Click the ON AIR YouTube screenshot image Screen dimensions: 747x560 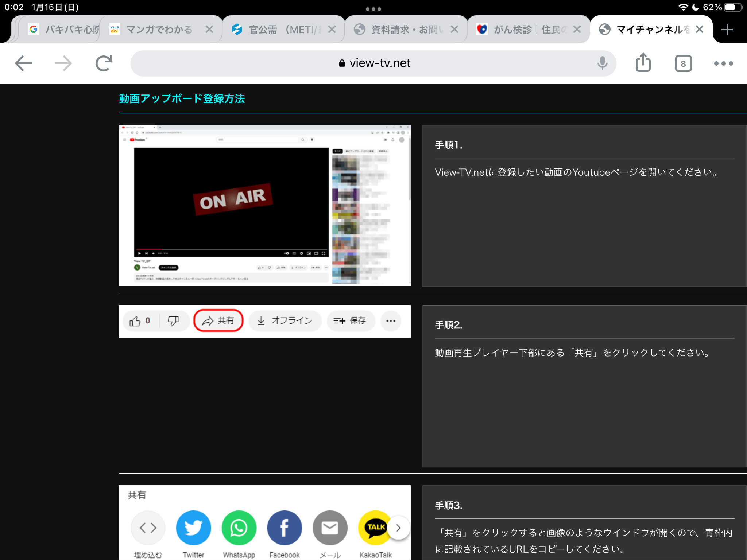click(x=264, y=205)
